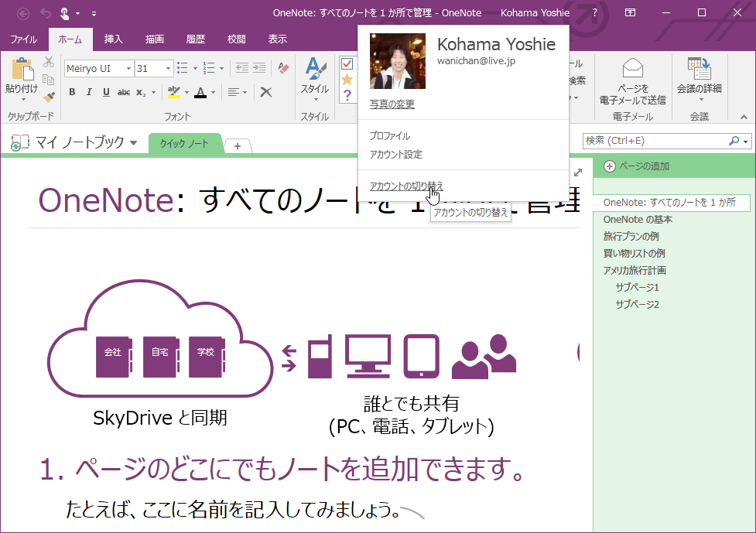The height and width of the screenshot is (533, 756).
Task: Open the サブページ1 page
Action: point(637,287)
